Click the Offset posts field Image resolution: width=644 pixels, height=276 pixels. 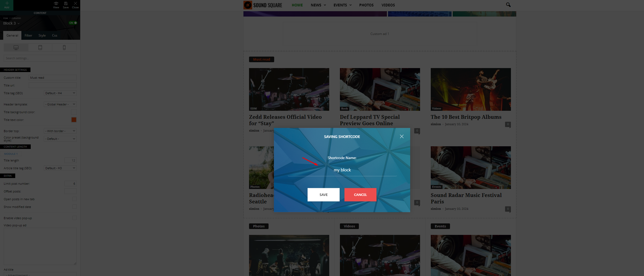click(x=71, y=191)
